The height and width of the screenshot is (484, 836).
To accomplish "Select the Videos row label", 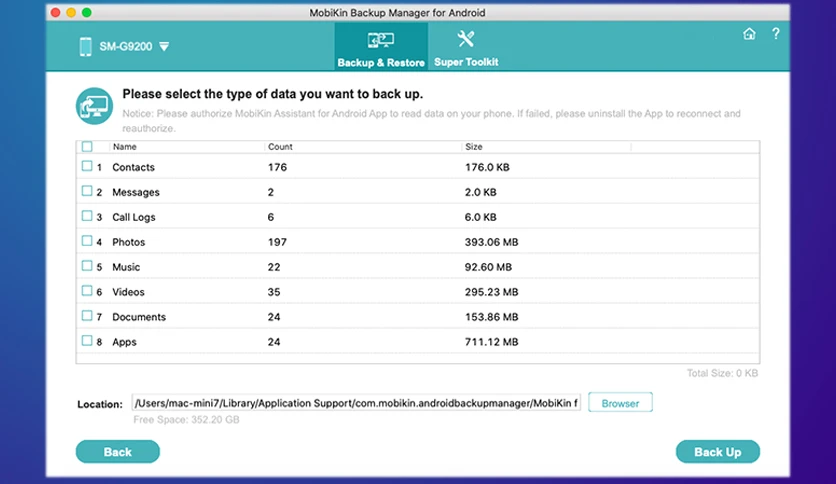I will click(x=128, y=292).
